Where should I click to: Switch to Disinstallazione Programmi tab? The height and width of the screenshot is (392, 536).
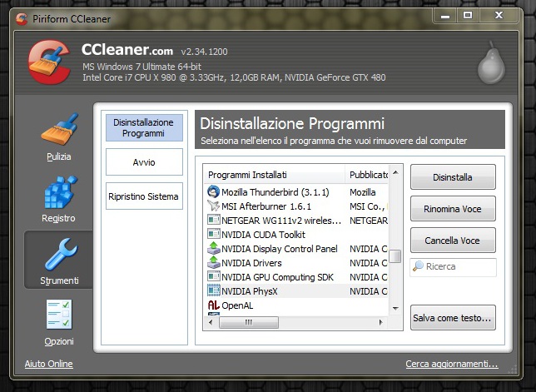pos(143,127)
